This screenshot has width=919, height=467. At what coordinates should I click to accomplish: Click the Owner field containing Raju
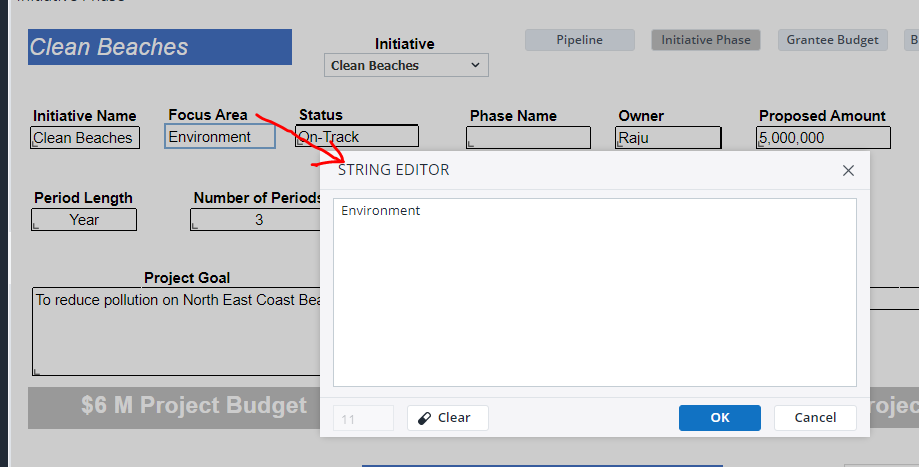click(668, 138)
